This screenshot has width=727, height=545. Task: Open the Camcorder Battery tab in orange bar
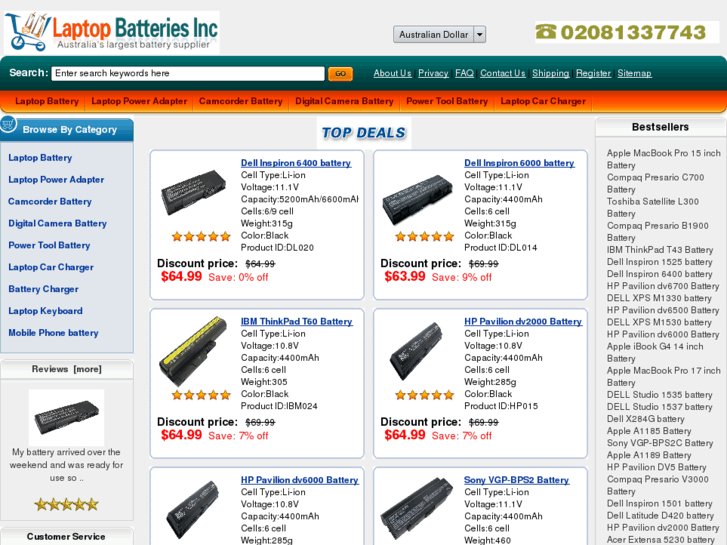tap(241, 101)
